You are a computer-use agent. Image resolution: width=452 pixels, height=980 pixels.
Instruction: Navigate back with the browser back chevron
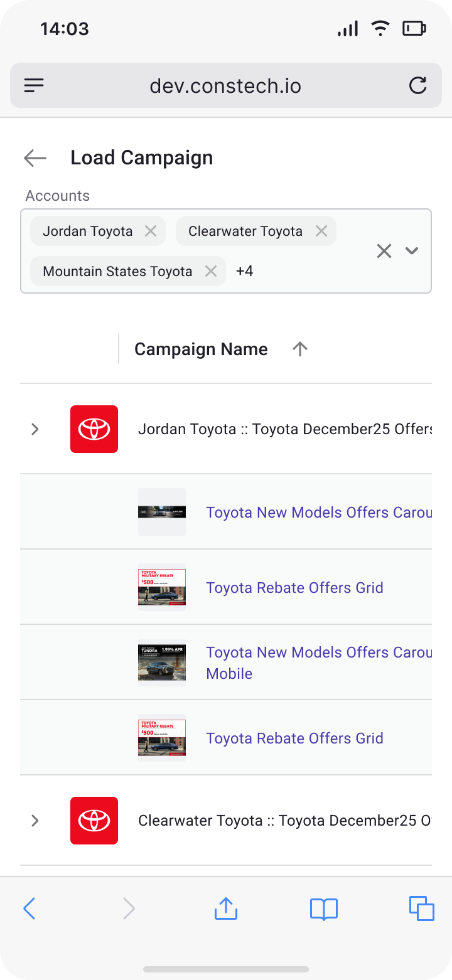click(x=30, y=908)
